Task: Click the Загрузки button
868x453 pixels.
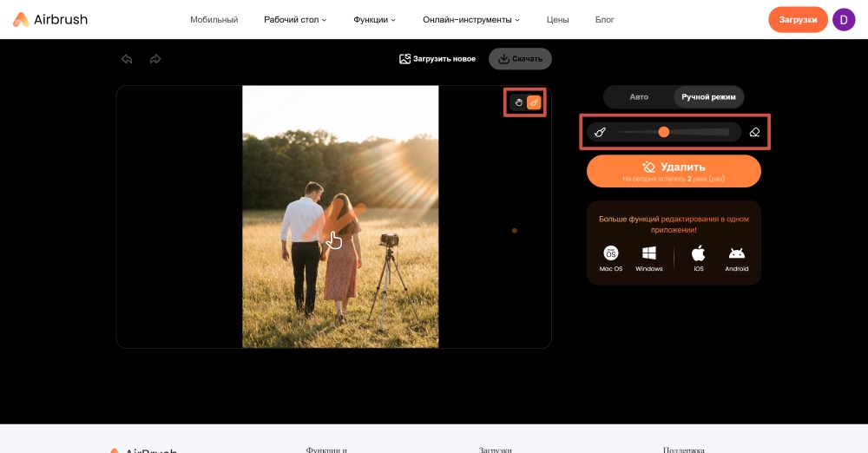Action: click(798, 20)
